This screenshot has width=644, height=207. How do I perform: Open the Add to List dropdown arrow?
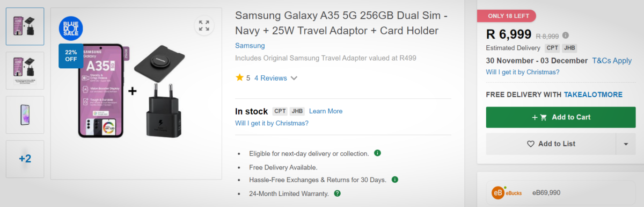coord(625,144)
